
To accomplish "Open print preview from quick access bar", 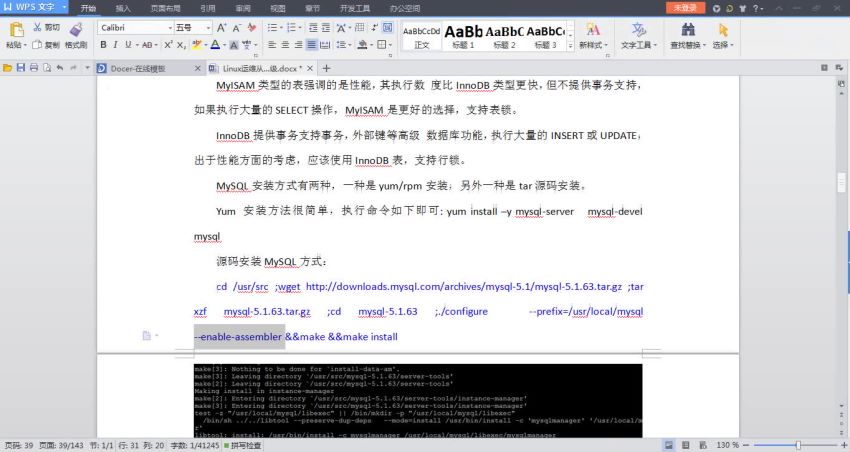I will coord(47,68).
